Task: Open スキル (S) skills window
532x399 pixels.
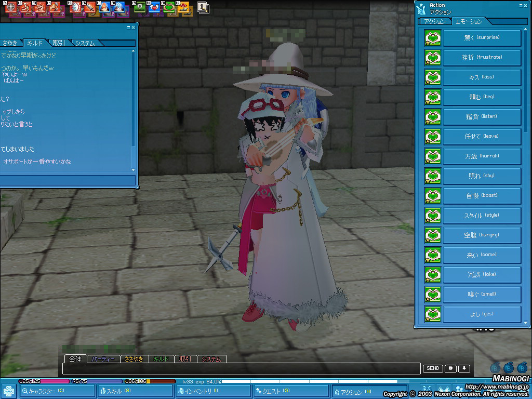Action: [136, 391]
